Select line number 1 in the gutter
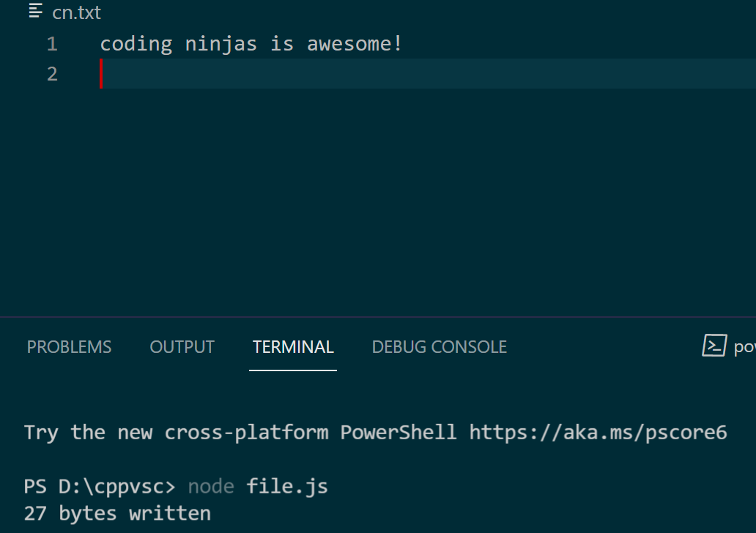The image size is (756, 533). (x=51, y=43)
